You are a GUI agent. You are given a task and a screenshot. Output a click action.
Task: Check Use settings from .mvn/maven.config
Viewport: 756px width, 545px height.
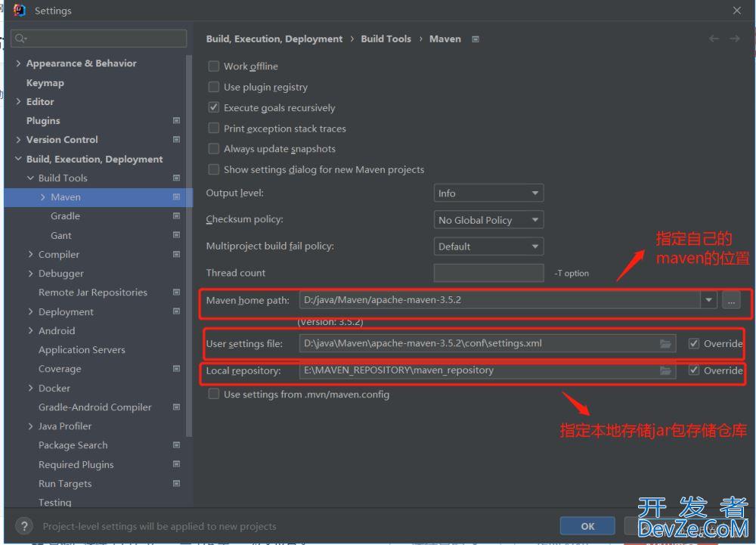[214, 394]
